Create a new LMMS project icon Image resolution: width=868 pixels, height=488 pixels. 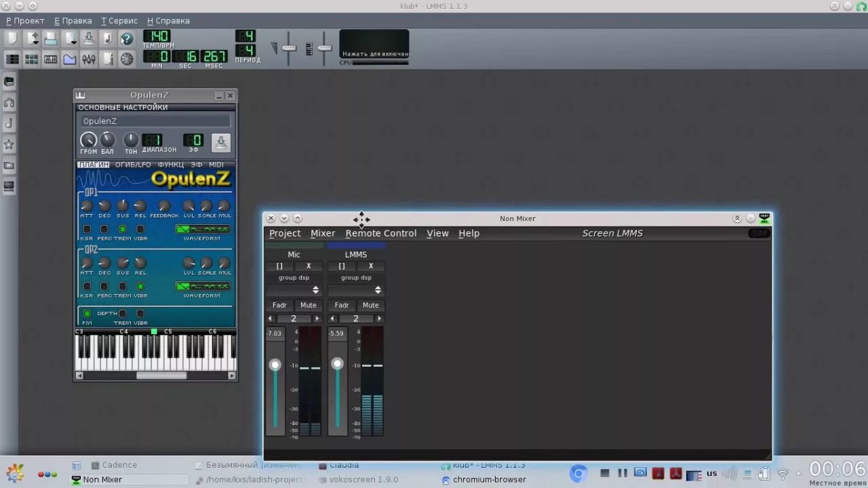click(x=12, y=39)
